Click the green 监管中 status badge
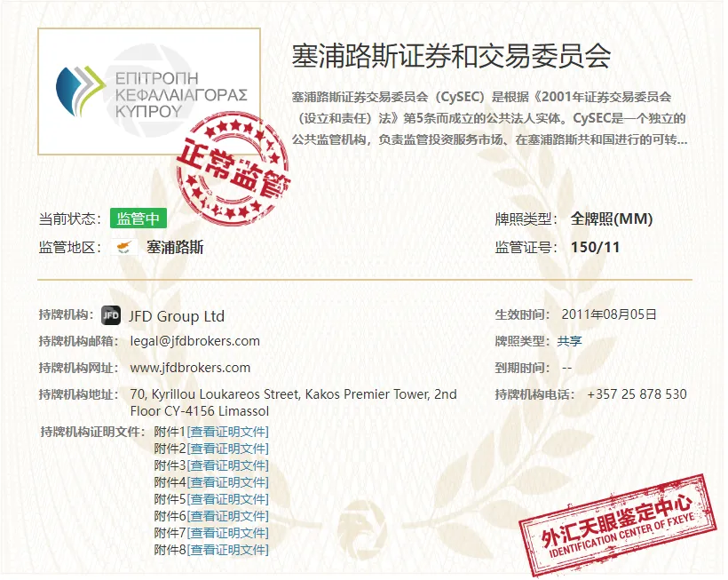 coord(138,218)
